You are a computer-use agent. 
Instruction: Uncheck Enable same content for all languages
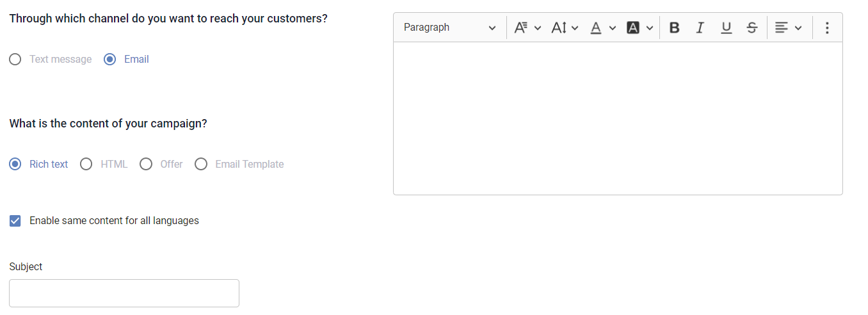15,221
